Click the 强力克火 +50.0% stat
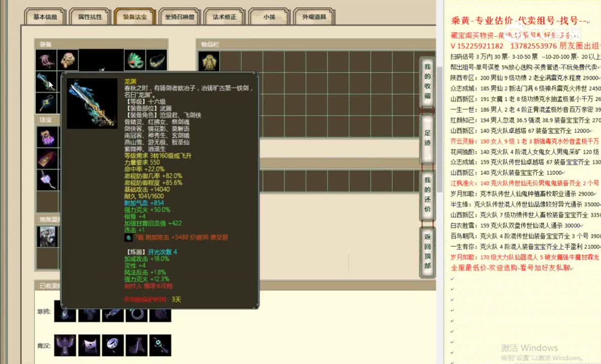The image size is (601, 364). 147,210
